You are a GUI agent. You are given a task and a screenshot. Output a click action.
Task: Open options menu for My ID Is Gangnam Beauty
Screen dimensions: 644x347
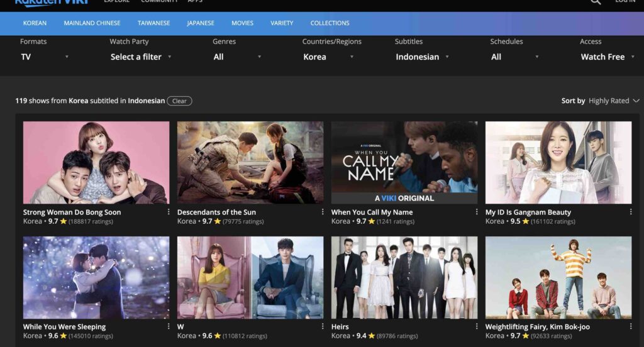click(630, 212)
